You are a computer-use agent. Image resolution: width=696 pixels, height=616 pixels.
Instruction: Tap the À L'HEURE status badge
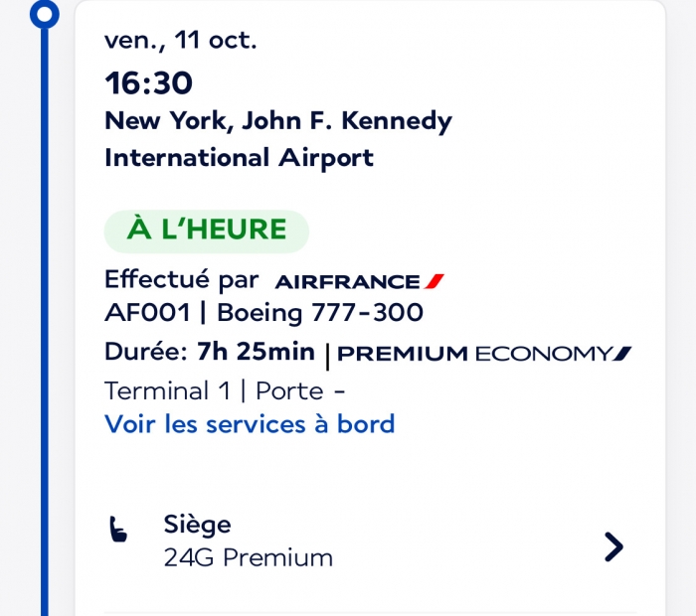click(x=207, y=231)
